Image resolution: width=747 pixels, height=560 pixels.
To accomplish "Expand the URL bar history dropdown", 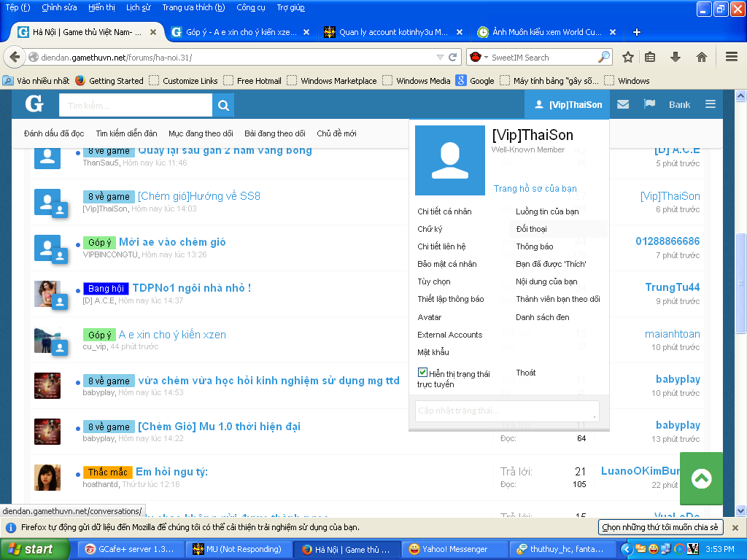I will pyautogui.click(x=439, y=57).
